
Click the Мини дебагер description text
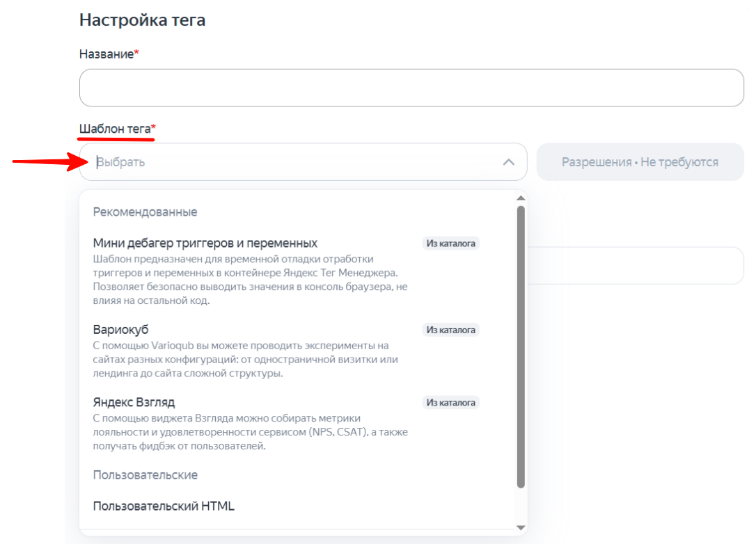250,280
